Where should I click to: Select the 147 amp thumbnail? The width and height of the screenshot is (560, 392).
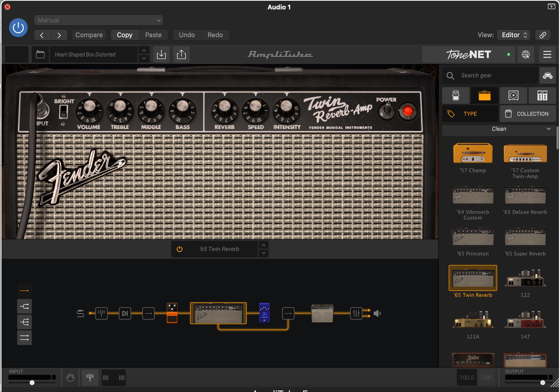pyautogui.click(x=525, y=320)
